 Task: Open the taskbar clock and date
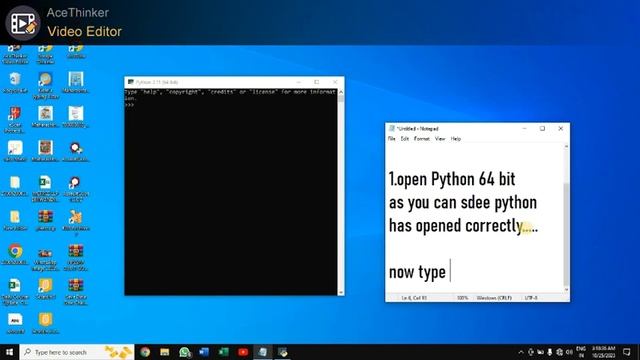point(603,352)
